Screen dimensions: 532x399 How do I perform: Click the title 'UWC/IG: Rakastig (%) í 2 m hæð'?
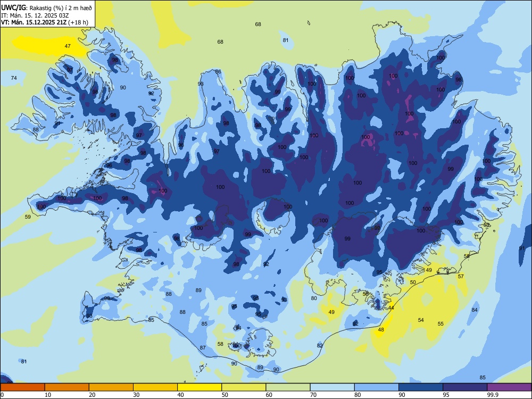click(x=46, y=8)
